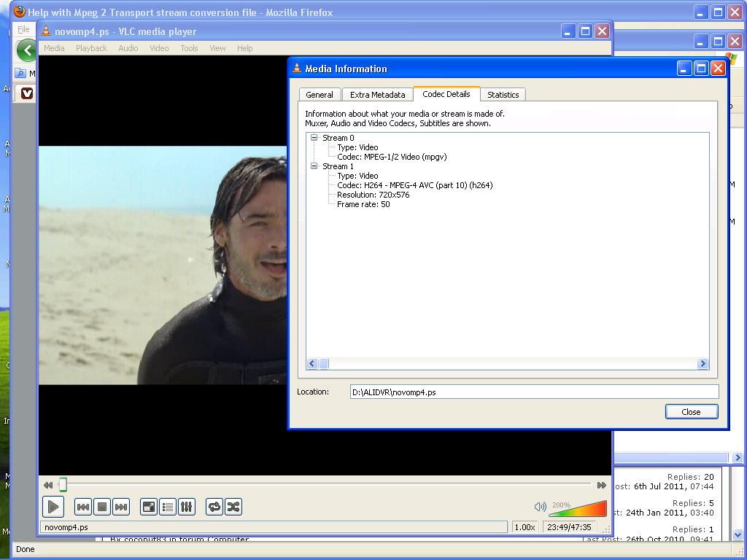
Task: Open the Audio menu in VLC
Action: (128, 48)
